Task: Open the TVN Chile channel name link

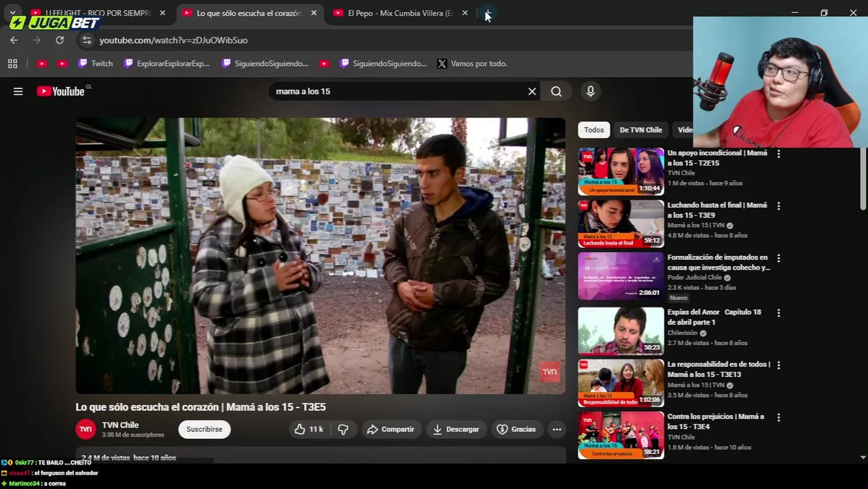Action: point(120,425)
